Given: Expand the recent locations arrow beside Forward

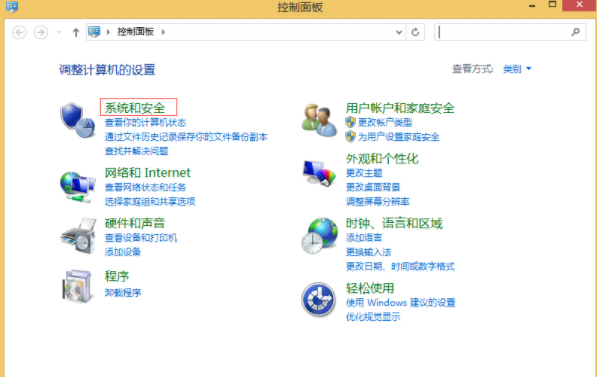Looking at the screenshot, I should pos(59,32).
